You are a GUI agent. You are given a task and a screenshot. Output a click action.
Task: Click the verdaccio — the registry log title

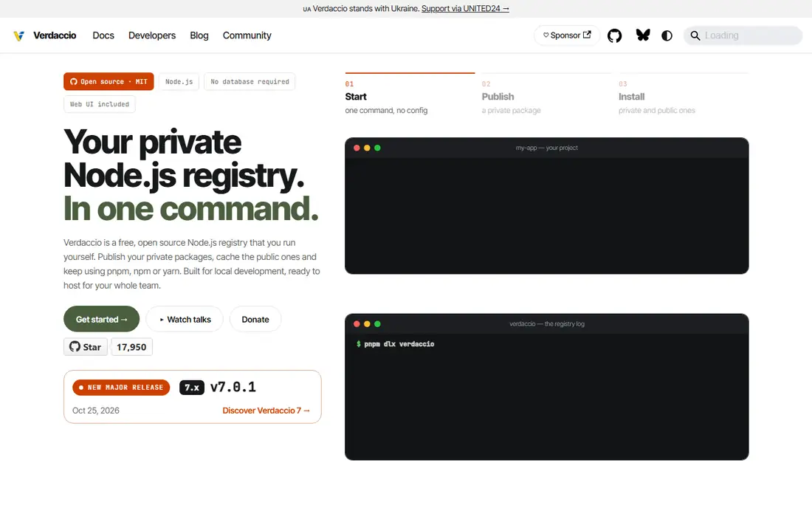coord(546,323)
